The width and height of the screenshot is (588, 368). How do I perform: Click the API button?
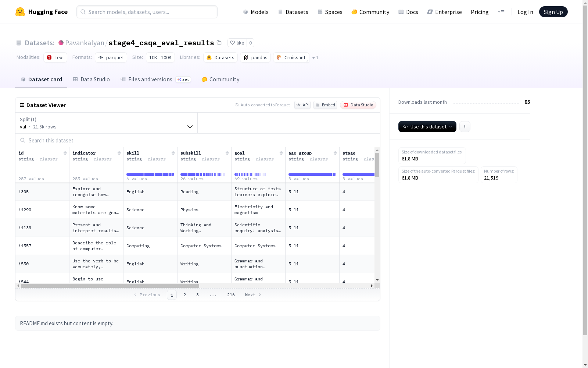tap(302, 105)
